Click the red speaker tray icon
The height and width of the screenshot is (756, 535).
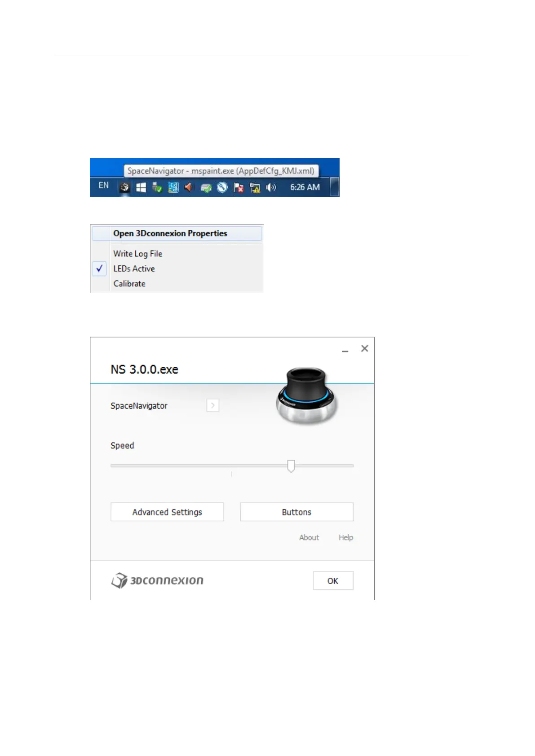[x=189, y=187]
